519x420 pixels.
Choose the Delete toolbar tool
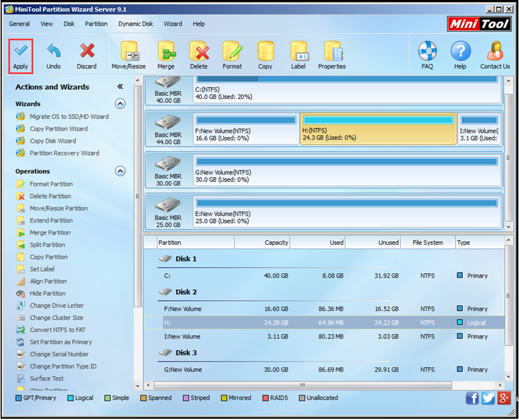[x=199, y=55]
